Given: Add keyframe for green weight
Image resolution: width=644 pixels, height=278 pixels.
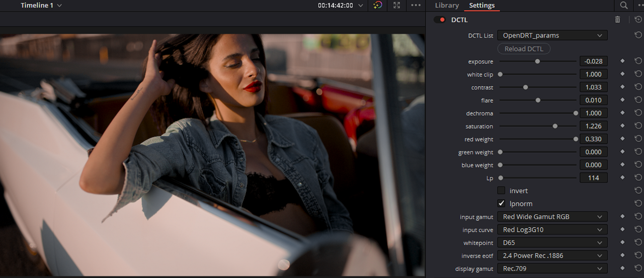Looking at the screenshot, I should click(x=622, y=152).
